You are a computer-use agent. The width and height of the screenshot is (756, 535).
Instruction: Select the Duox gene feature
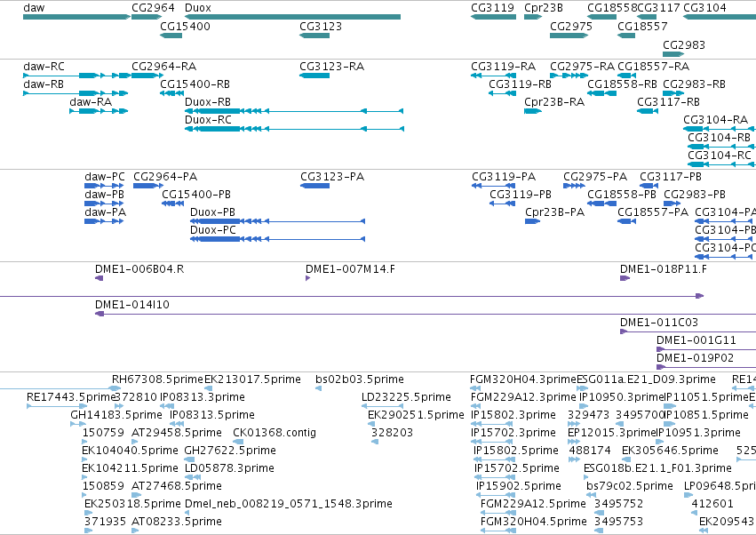[x=292, y=17]
